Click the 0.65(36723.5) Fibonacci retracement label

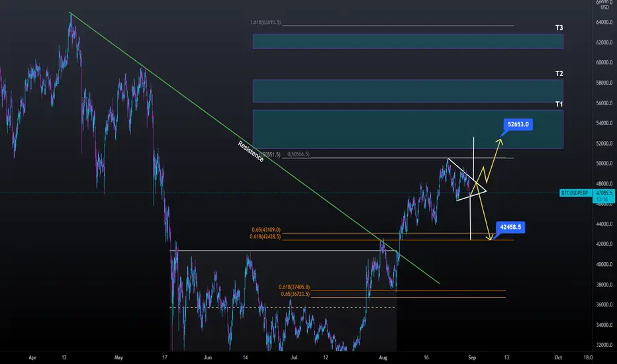pyautogui.click(x=295, y=295)
